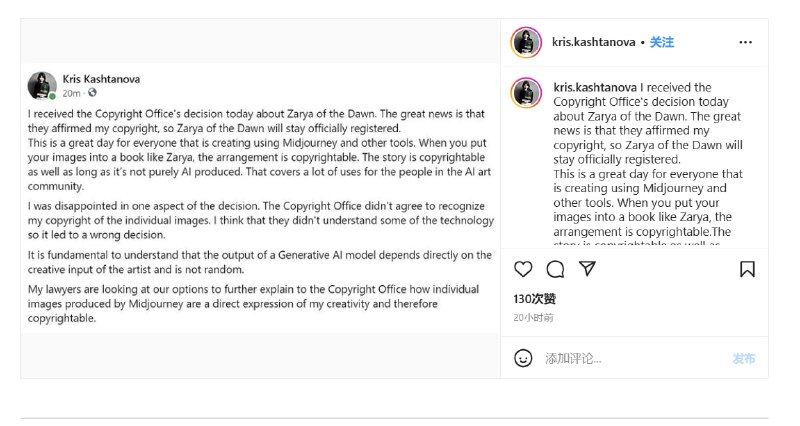Click the 20小时前 timestamp
Viewport: 800px width, 426px height.
pyautogui.click(x=533, y=318)
